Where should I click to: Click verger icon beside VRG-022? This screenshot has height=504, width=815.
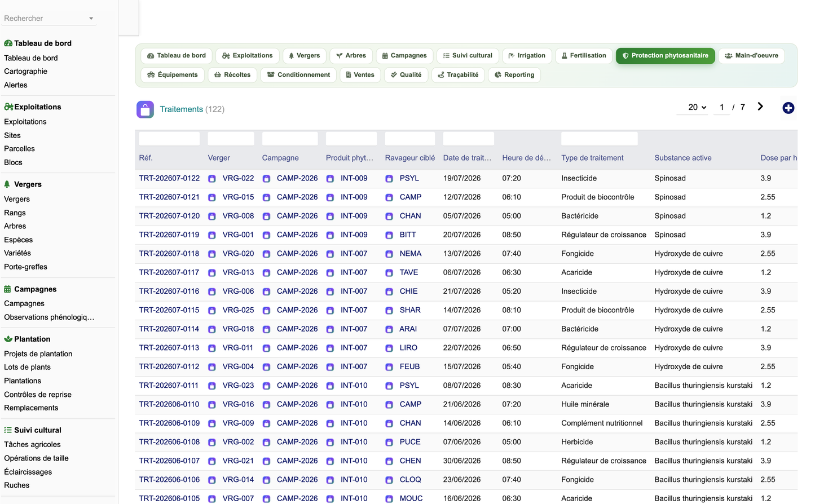[x=212, y=179]
